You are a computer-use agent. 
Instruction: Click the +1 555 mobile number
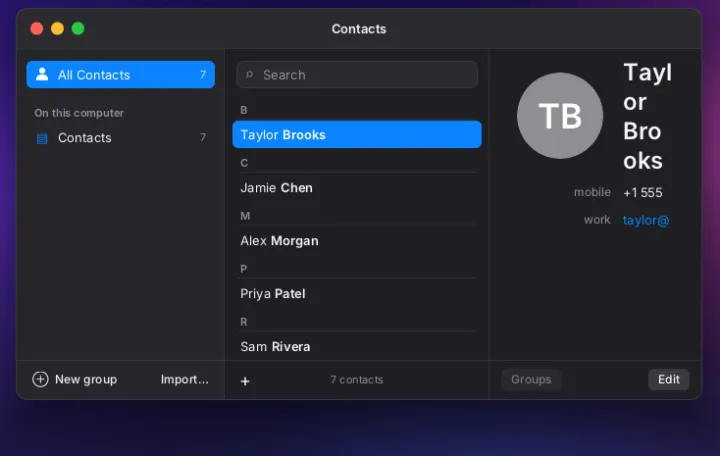tap(643, 192)
